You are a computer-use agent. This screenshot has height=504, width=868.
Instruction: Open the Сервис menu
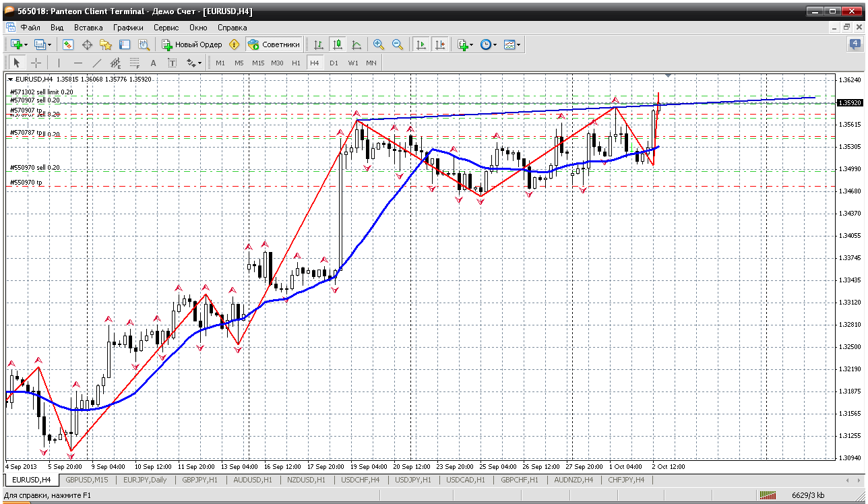tap(166, 28)
